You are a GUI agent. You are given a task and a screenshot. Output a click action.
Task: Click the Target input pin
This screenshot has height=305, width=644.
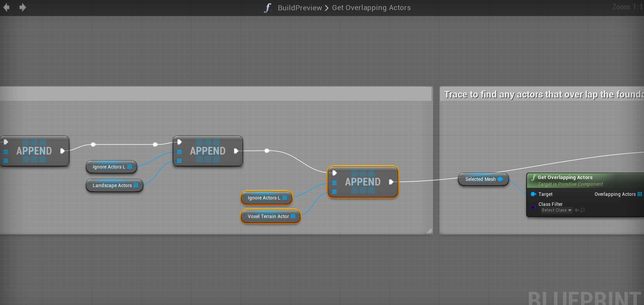[x=533, y=194]
